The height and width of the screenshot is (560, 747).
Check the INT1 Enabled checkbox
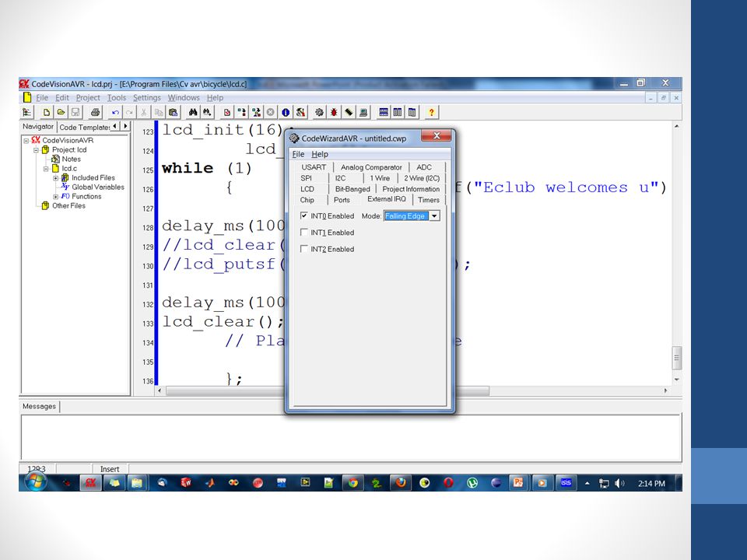tap(304, 233)
